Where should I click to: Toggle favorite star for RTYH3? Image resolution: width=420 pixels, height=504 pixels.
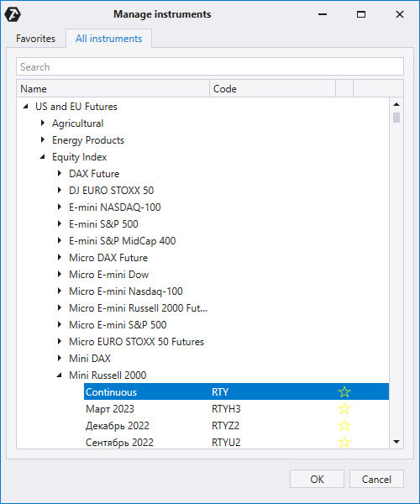coord(344,408)
